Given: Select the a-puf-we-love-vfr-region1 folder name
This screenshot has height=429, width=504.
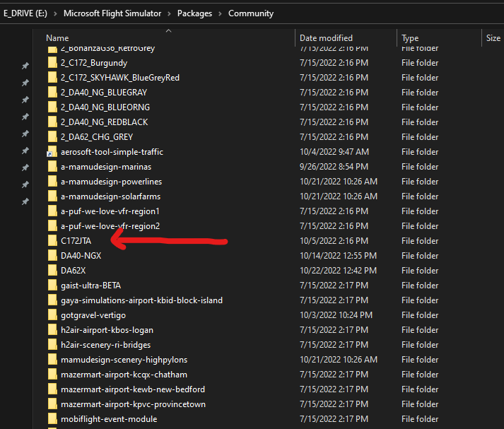Looking at the screenshot, I should pyautogui.click(x=110, y=211).
